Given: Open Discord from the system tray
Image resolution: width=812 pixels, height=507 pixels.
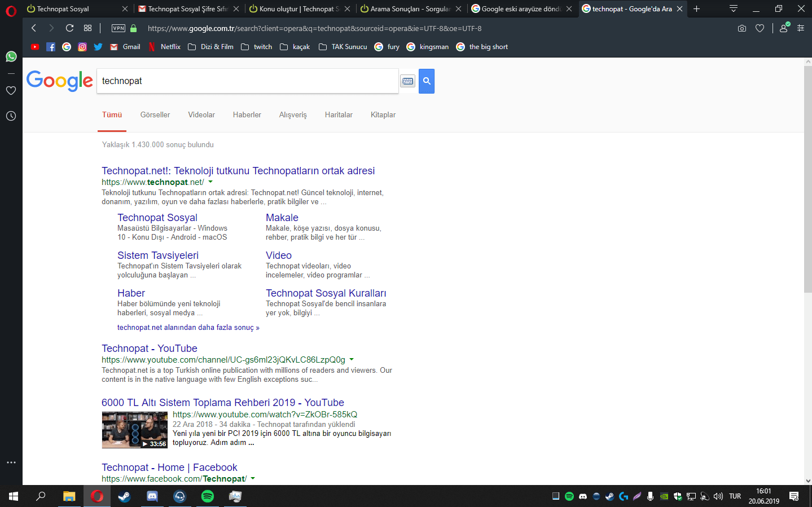Looking at the screenshot, I should coord(583,496).
